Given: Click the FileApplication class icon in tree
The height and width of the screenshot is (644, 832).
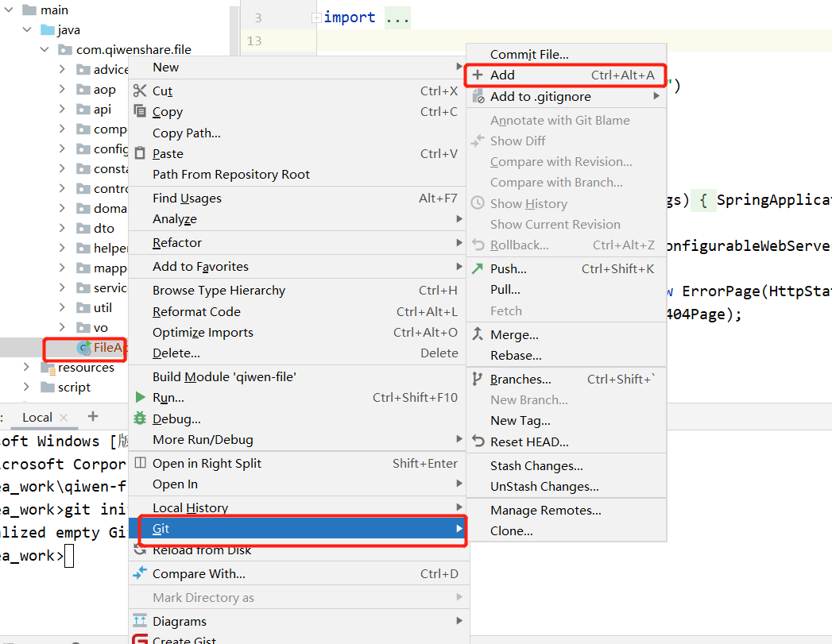Looking at the screenshot, I should (84, 347).
